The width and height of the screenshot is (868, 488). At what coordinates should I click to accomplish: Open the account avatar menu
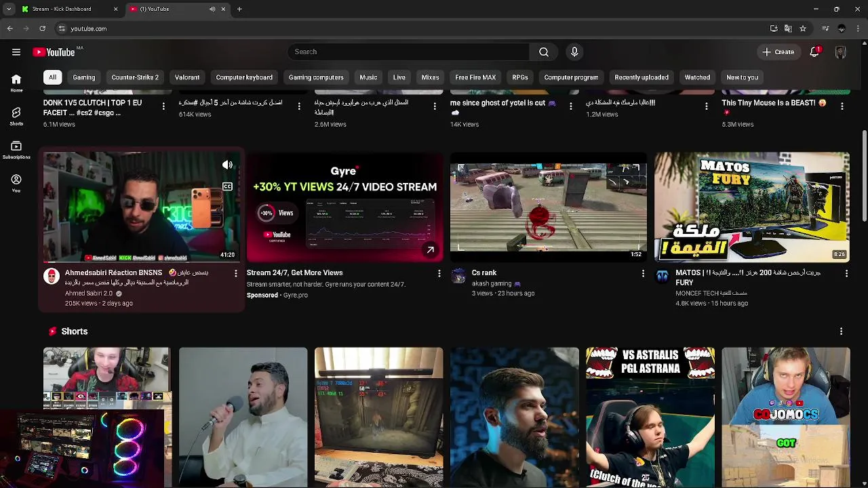(x=840, y=52)
